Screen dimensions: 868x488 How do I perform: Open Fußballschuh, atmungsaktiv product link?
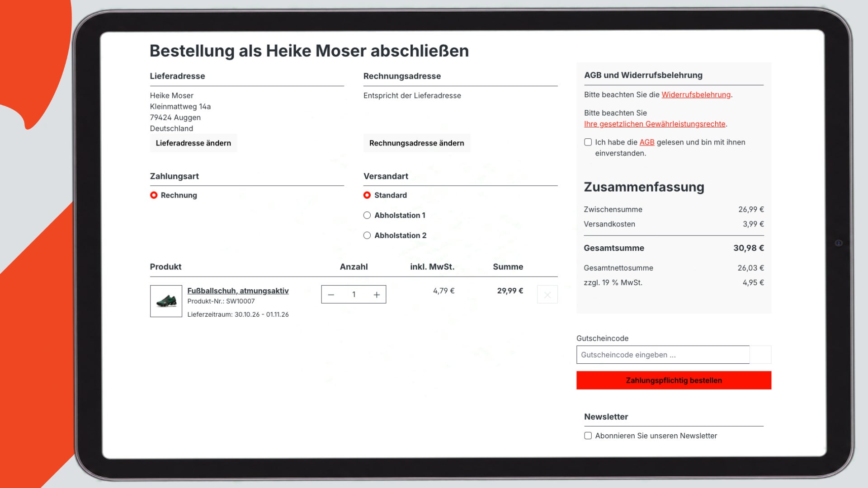[x=238, y=291]
